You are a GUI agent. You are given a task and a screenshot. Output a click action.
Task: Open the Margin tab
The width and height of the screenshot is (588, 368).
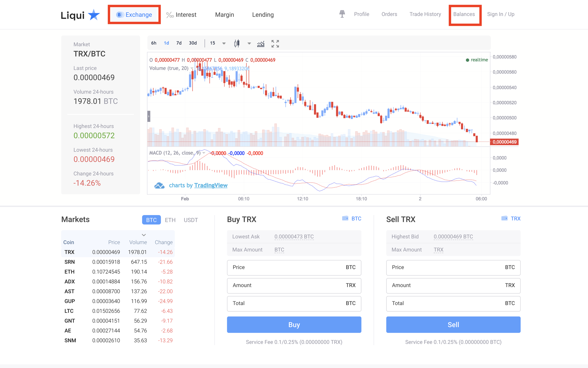(225, 15)
